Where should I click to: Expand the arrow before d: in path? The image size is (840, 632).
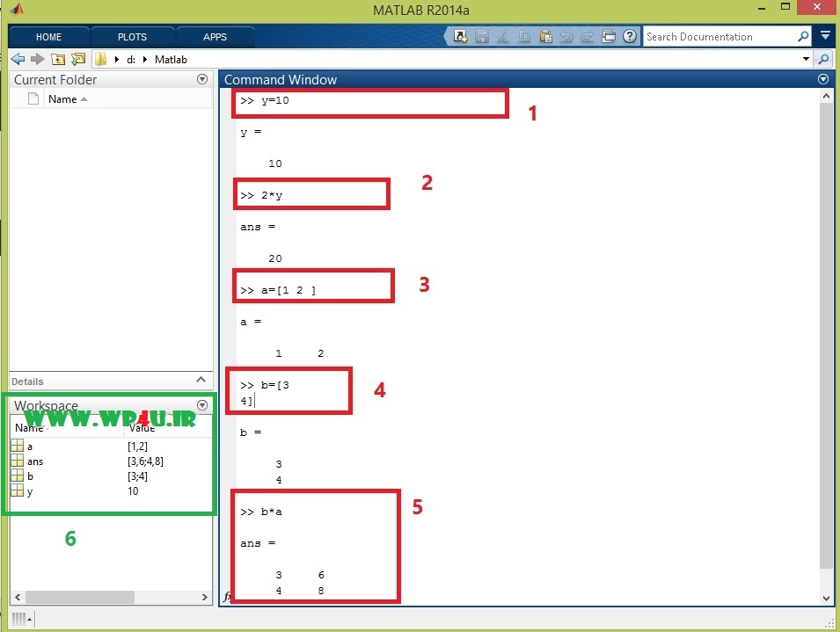(116, 60)
